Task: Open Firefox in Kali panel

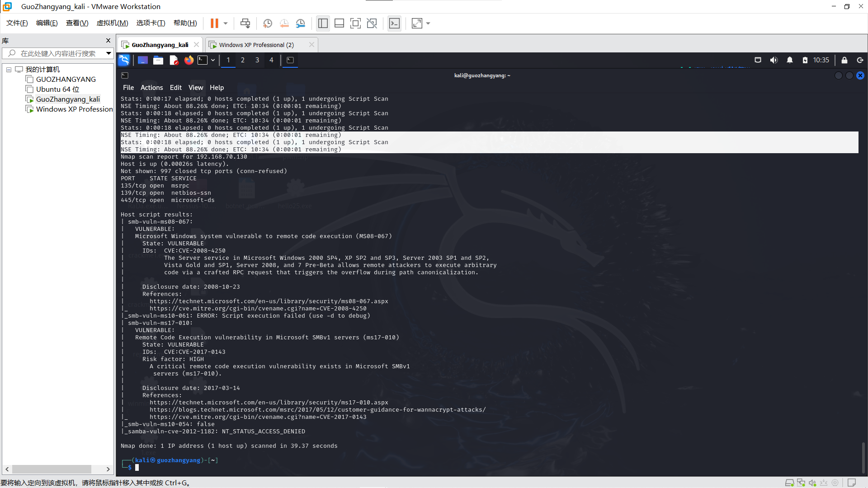Action: click(189, 60)
